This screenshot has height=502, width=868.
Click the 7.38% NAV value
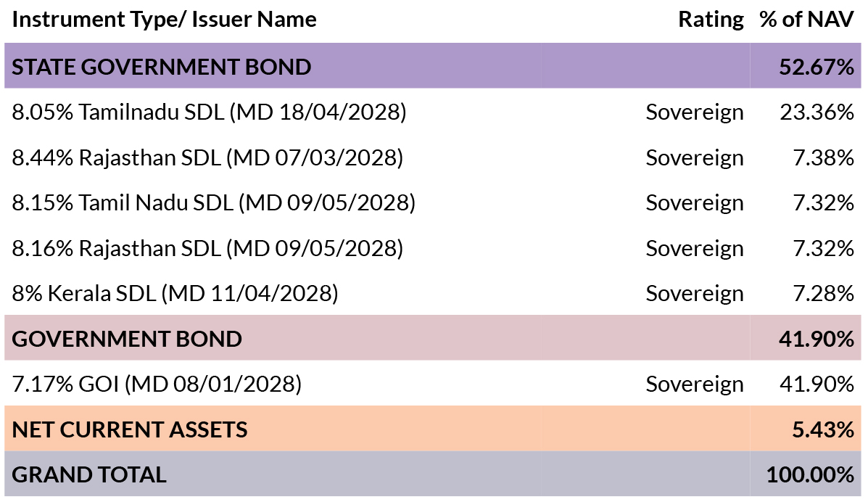pyautogui.click(x=823, y=158)
